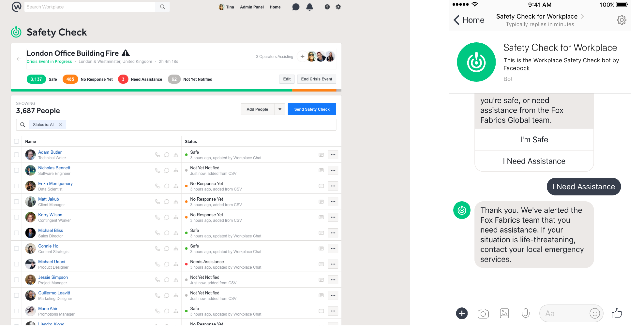The width and height of the screenshot is (644, 326).
Task: Open chat with Kerry Wilson
Action: (x=167, y=217)
